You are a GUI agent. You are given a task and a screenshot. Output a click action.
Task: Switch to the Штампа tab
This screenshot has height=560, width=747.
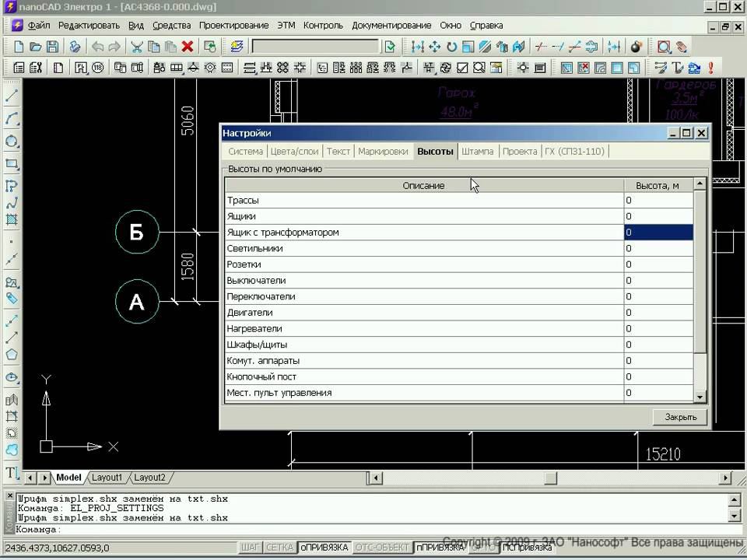coord(477,152)
